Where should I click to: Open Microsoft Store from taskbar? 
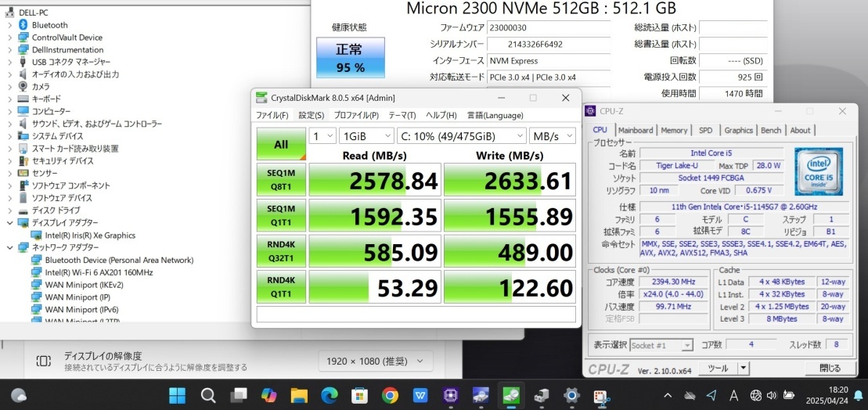point(360,396)
